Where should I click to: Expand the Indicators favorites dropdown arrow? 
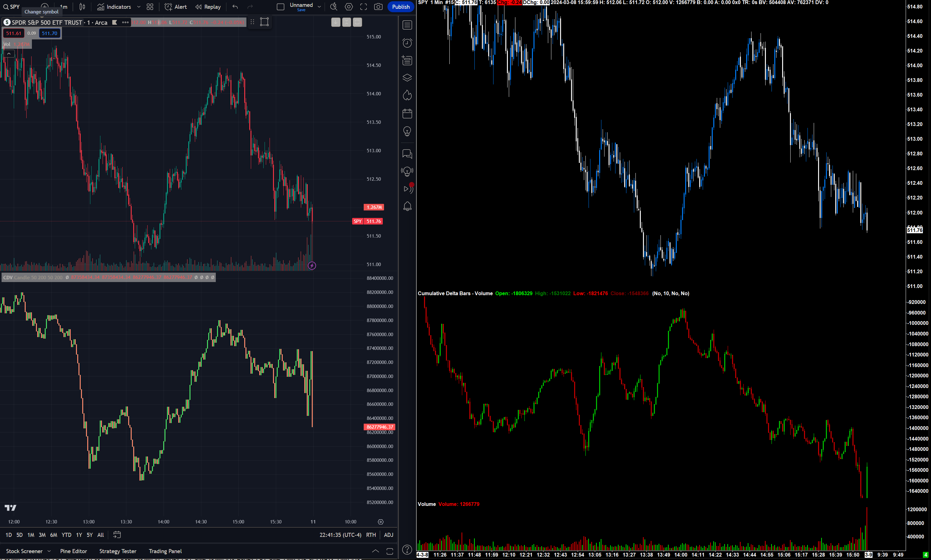pos(139,7)
